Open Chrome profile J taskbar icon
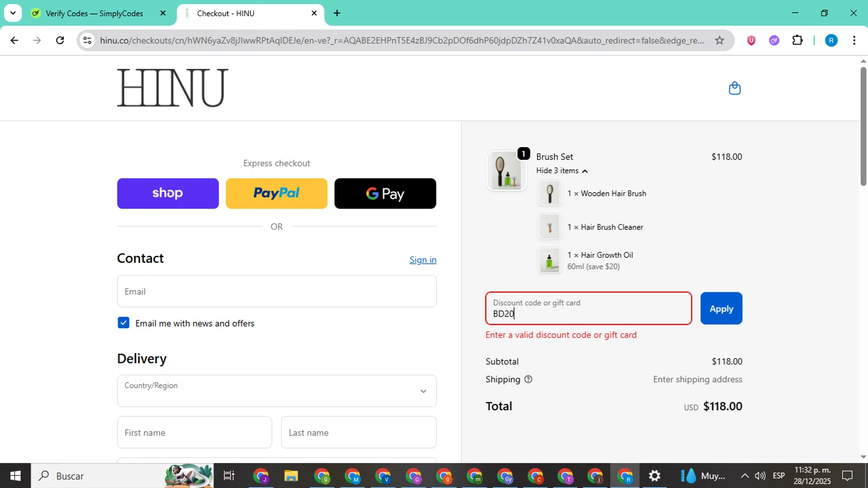 click(261, 476)
